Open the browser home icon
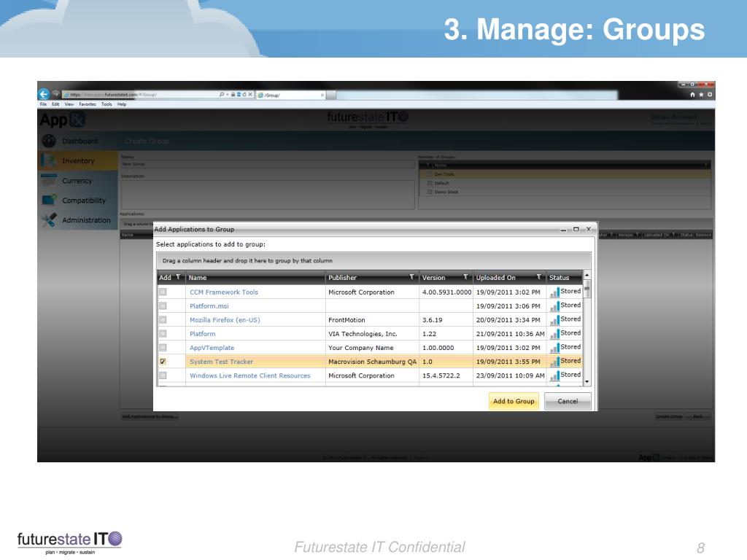 click(692, 95)
